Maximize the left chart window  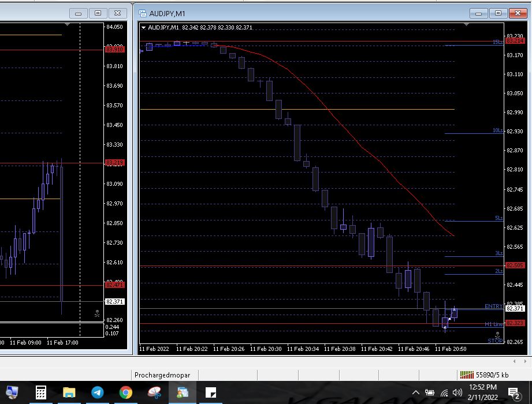pyautogui.click(x=98, y=13)
